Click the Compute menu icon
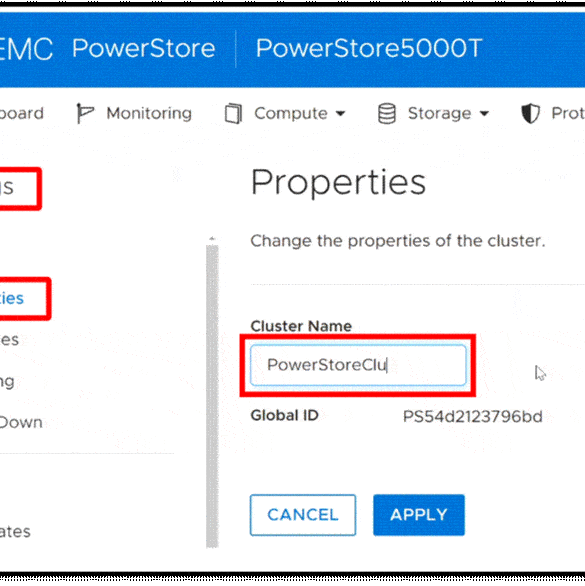This screenshot has width=585, height=586. pyautogui.click(x=233, y=113)
